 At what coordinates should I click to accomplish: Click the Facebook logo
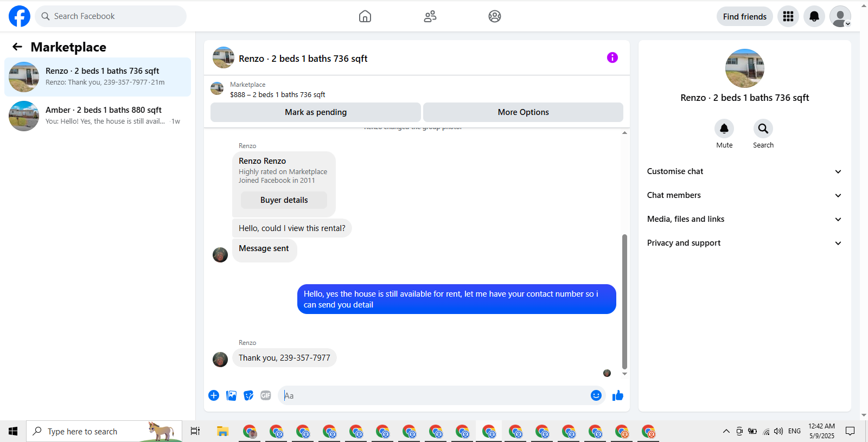[x=20, y=16]
